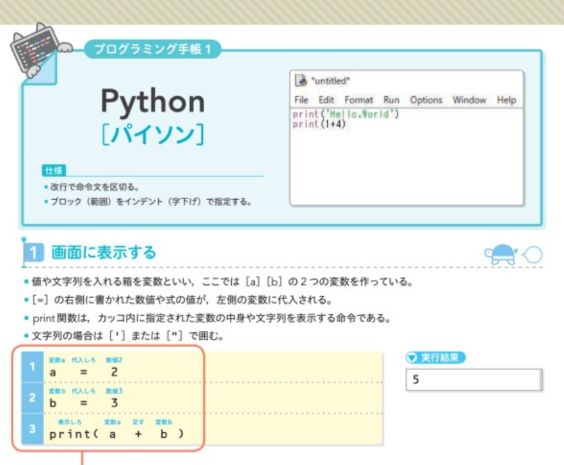Click the 画面に表示する section heading

104,252
